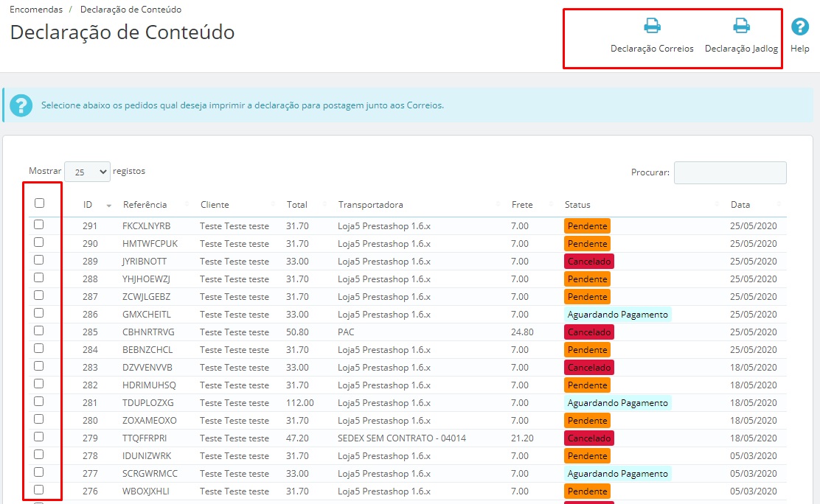Click the info question icon in blue banner
Viewport: 820px width, 504px height.
coord(21,105)
